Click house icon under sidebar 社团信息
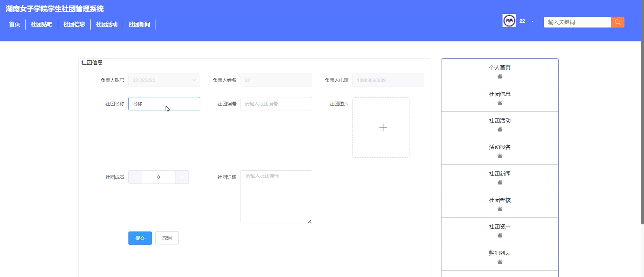 click(x=500, y=103)
